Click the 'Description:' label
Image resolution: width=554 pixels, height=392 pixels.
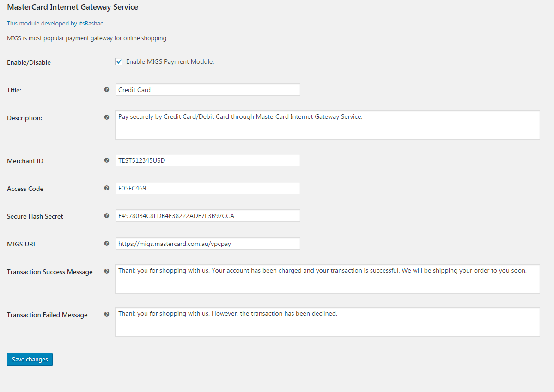pyautogui.click(x=24, y=118)
